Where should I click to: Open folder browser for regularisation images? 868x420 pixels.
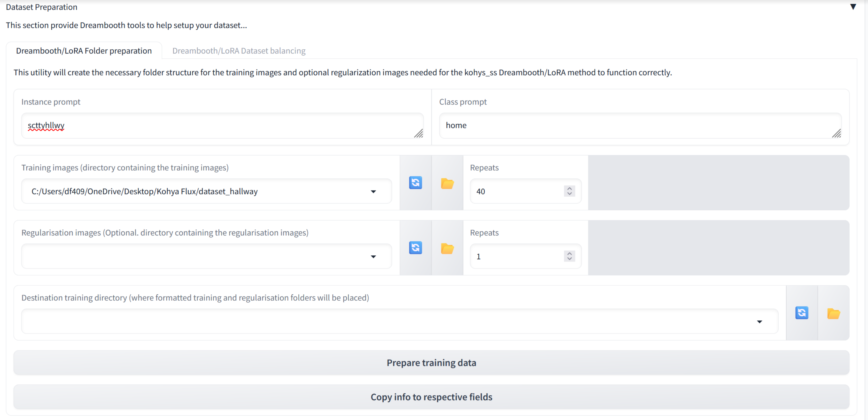point(447,248)
